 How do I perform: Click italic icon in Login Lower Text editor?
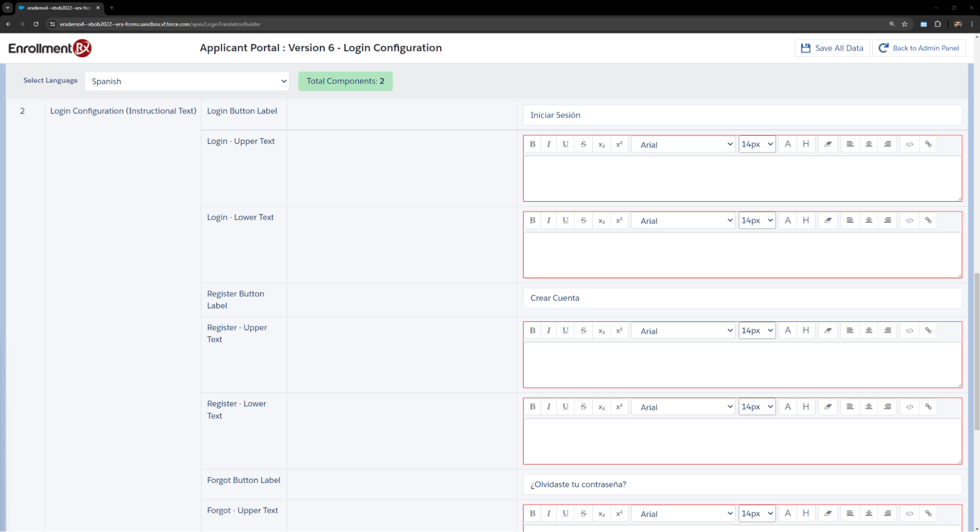point(549,220)
